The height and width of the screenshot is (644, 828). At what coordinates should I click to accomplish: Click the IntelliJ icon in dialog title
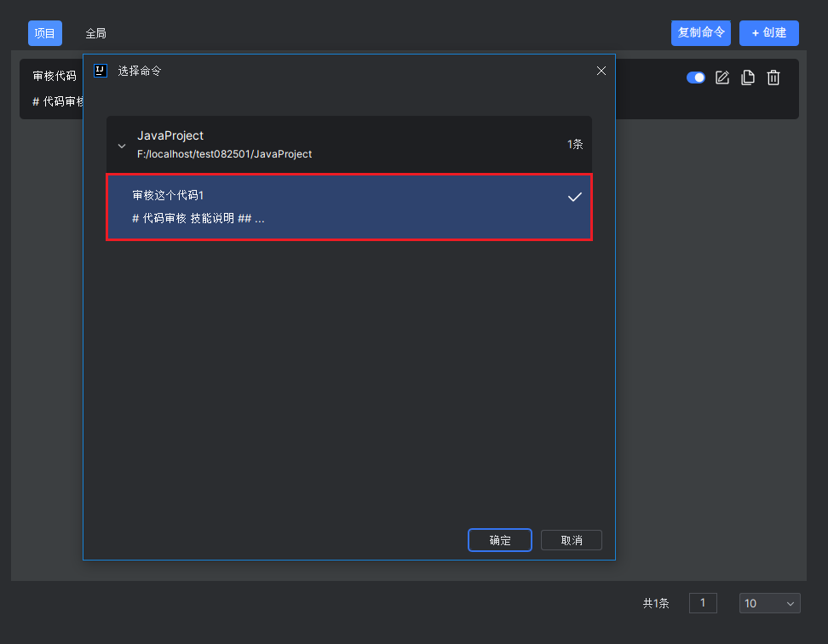[x=101, y=71]
